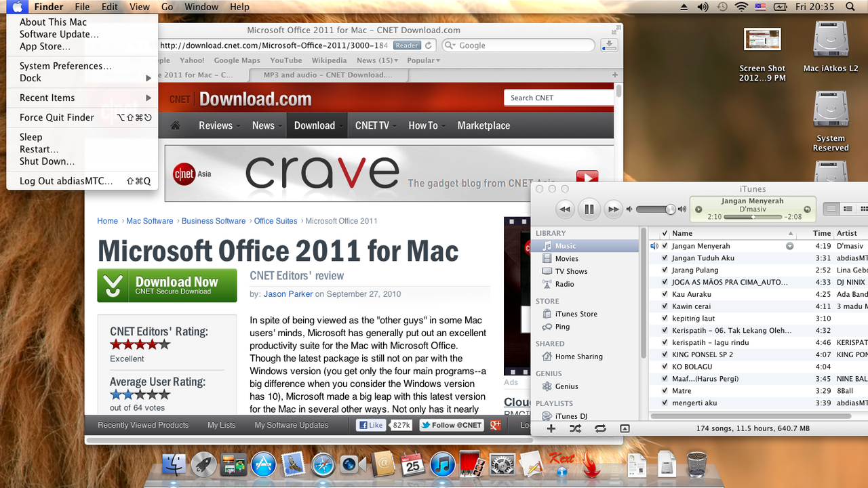
Task: Uncheck the Jarang Pulang song
Action: [x=665, y=270]
